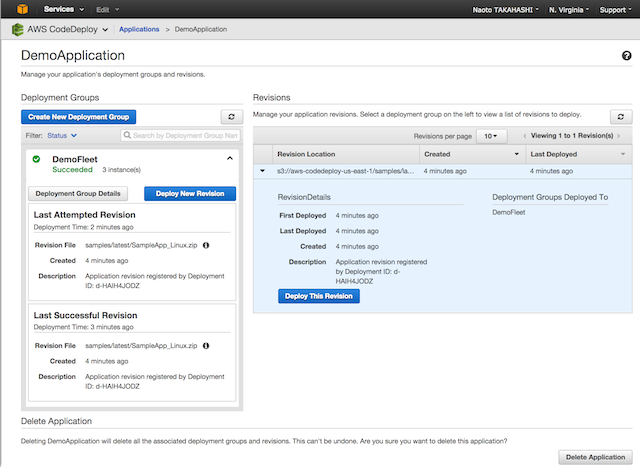Click Deploy New Revision button
Viewport: 640px width, 467px height.
(x=190, y=193)
